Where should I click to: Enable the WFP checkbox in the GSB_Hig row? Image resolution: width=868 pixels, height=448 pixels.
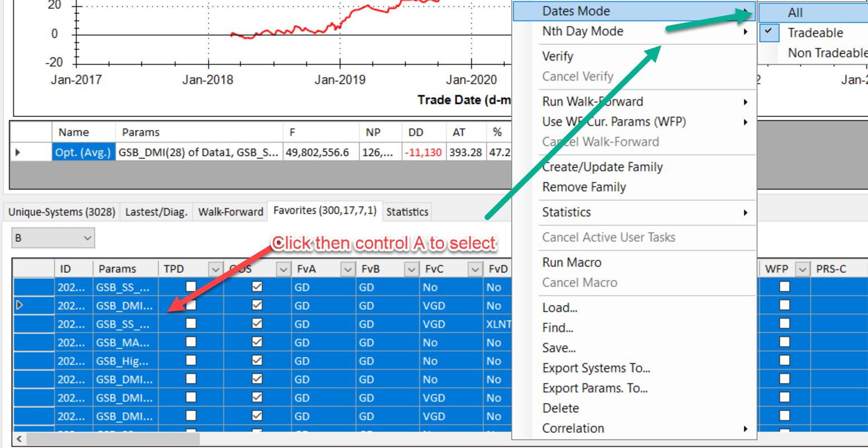click(784, 361)
